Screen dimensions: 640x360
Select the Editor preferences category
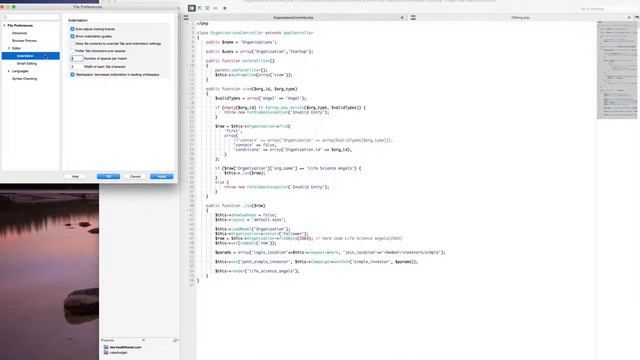(16, 48)
